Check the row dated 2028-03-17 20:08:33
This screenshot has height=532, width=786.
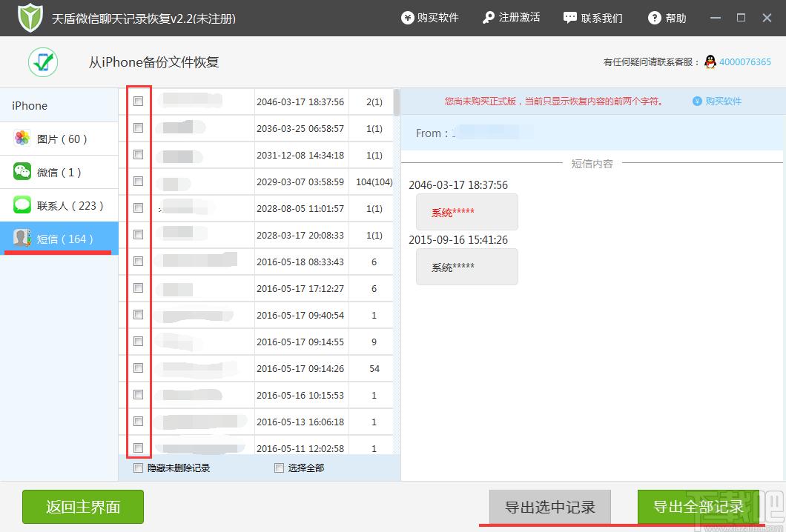[139, 234]
